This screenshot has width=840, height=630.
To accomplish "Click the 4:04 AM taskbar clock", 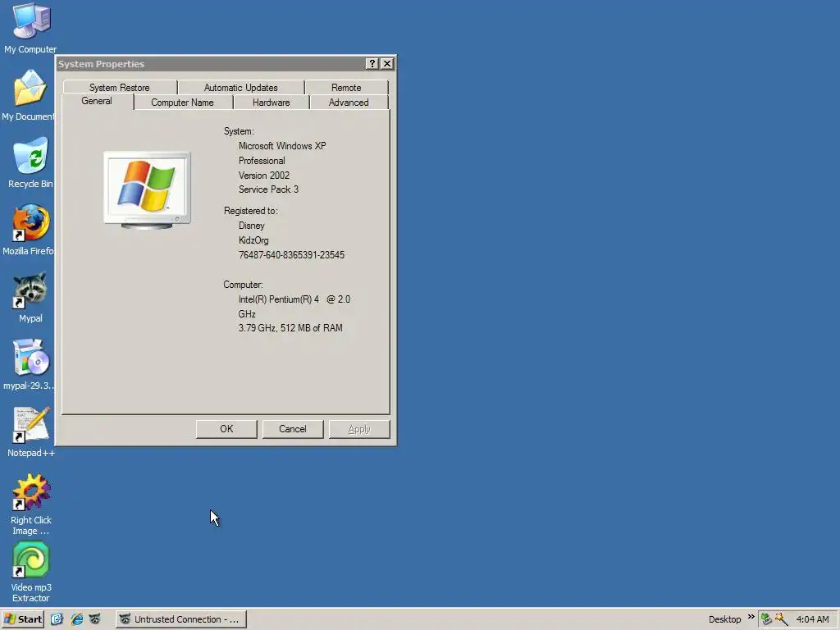I will tap(812, 619).
